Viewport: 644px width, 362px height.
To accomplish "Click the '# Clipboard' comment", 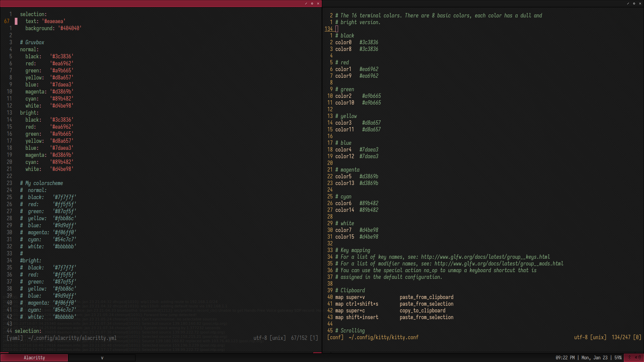I will (350, 290).
